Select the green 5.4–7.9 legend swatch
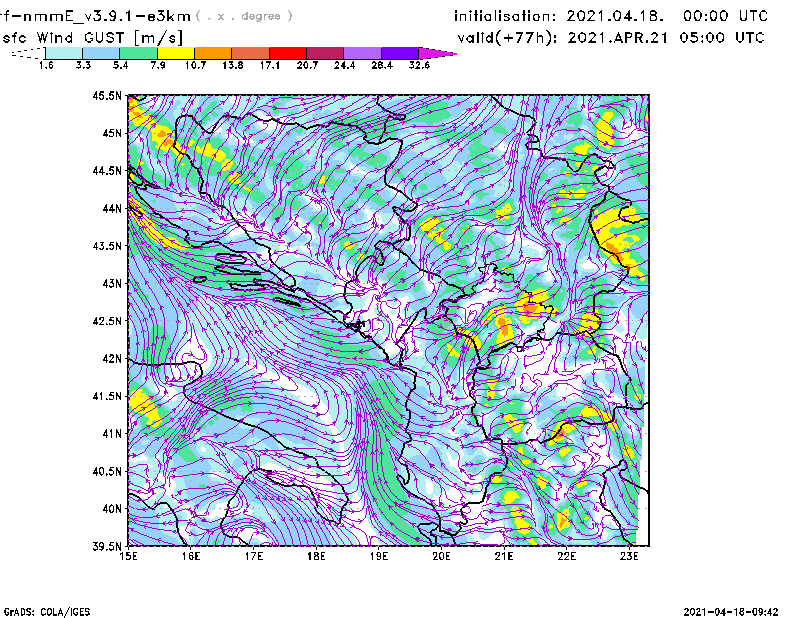 click(138, 53)
